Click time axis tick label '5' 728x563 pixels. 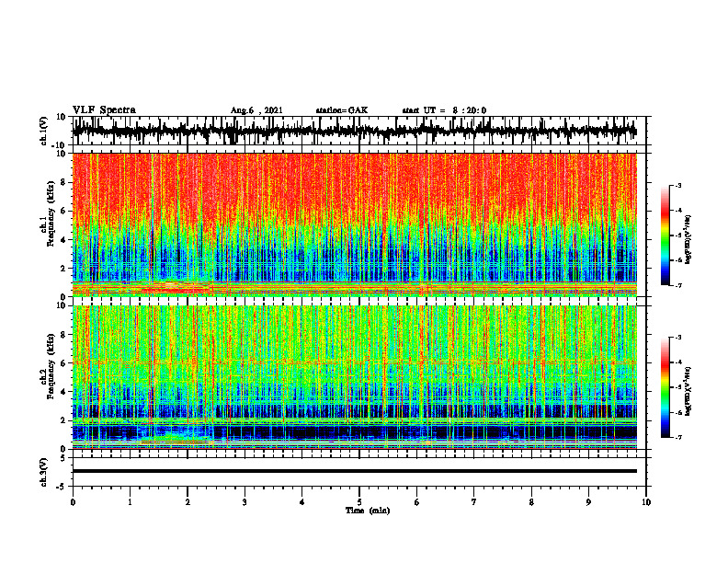click(359, 502)
